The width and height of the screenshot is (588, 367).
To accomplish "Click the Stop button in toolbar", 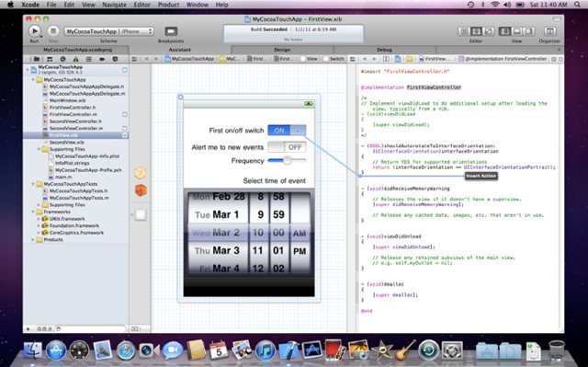I will pyautogui.click(x=53, y=31).
